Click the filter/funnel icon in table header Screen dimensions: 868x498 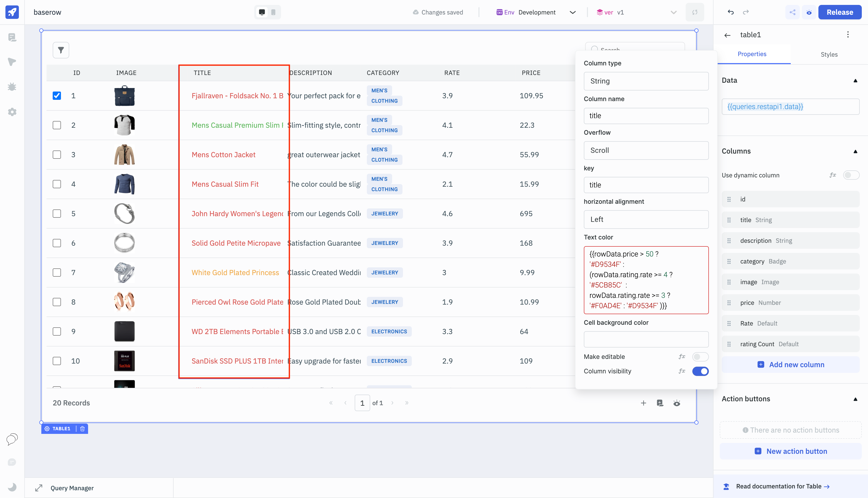click(61, 50)
